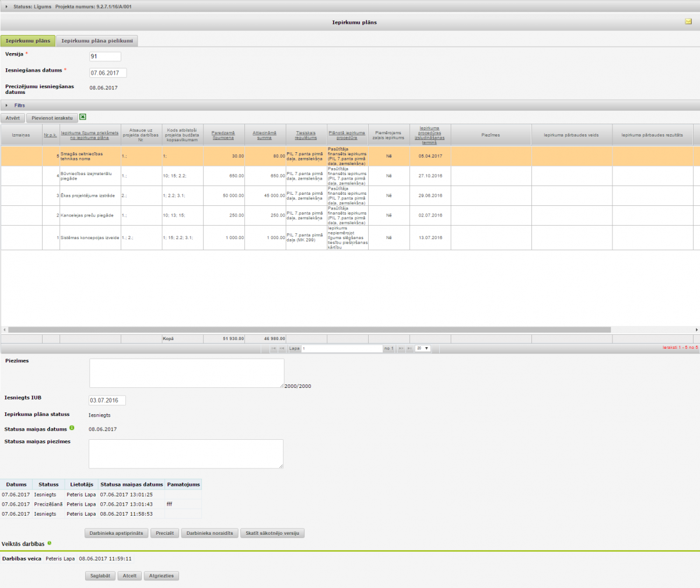The width and height of the screenshot is (700, 588).
Task: Go to last page pager icon
Action: tap(409, 348)
